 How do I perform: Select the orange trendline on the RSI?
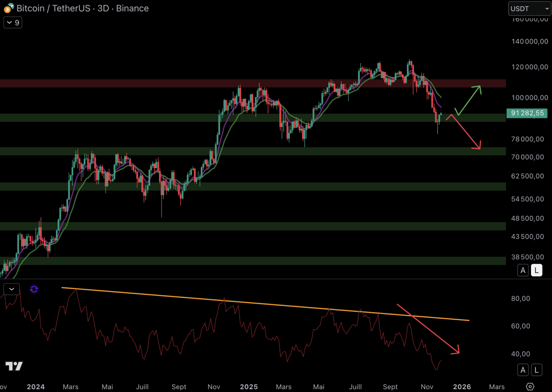tap(254, 302)
